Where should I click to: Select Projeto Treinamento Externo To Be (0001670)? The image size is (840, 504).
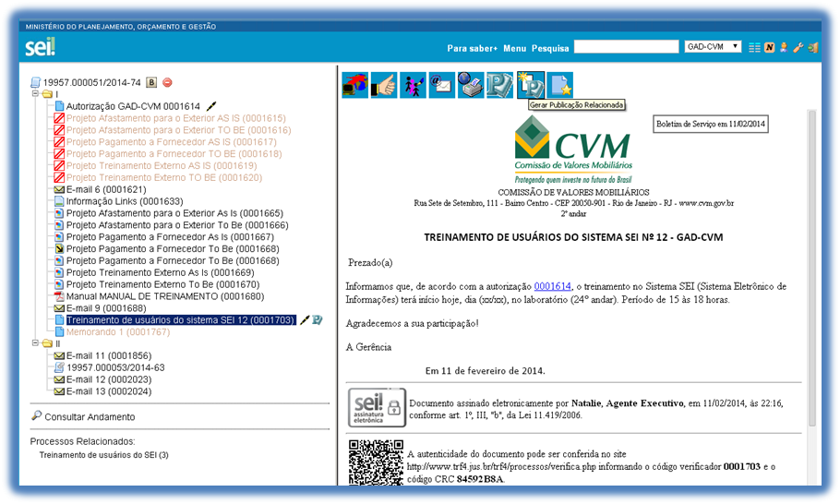(x=162, y=284)
